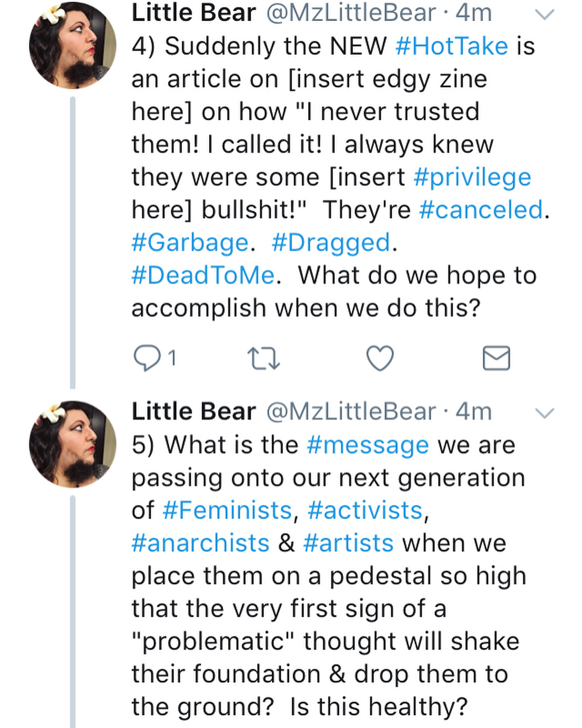The width and height of the screenshot is (582, 728).
Task: Open the #activists hashtag
Action: (365, 511)
